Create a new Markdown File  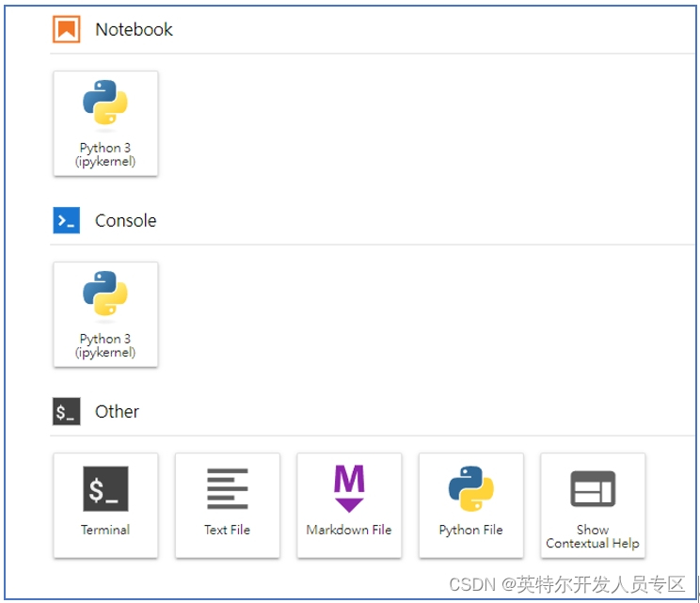tap(349, 505)
